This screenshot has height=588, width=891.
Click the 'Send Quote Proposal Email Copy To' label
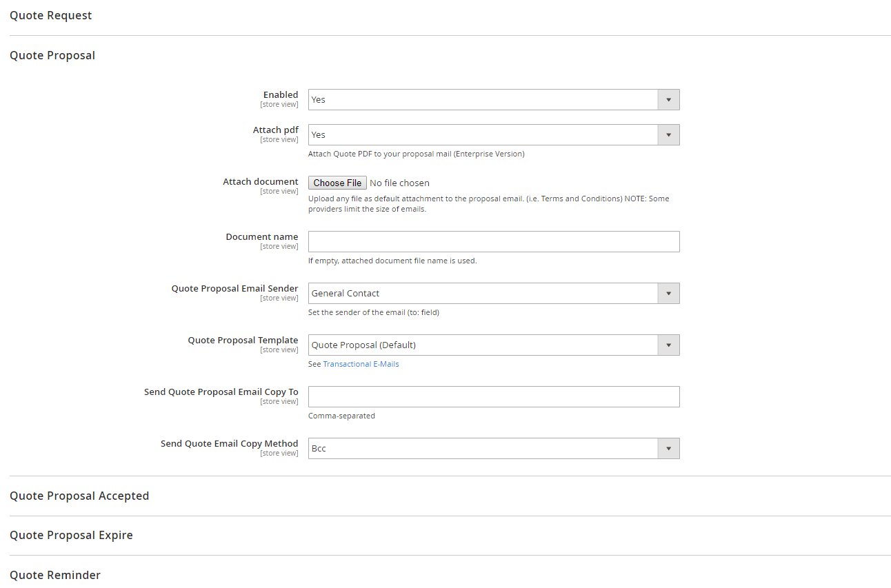(221, 392)
